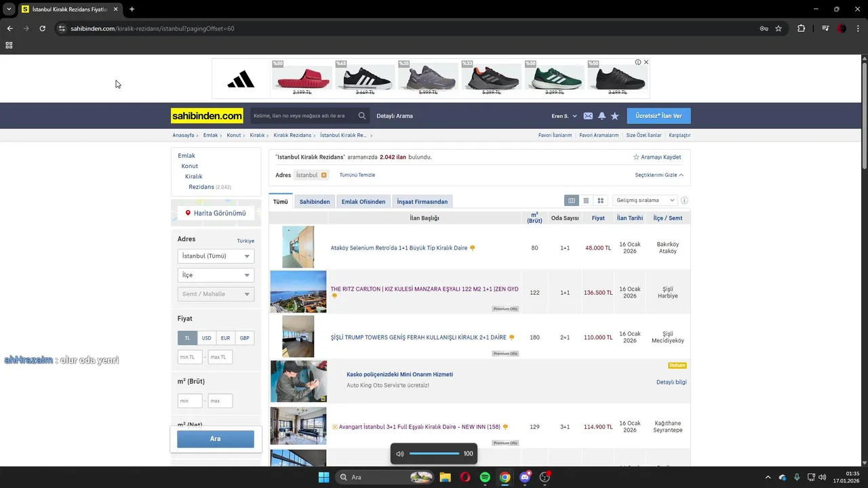This screenshot has height=488, width=868.
Task: Open the Favori İlanlarım link
Action: pyautogui.click(x=555, y=136)
